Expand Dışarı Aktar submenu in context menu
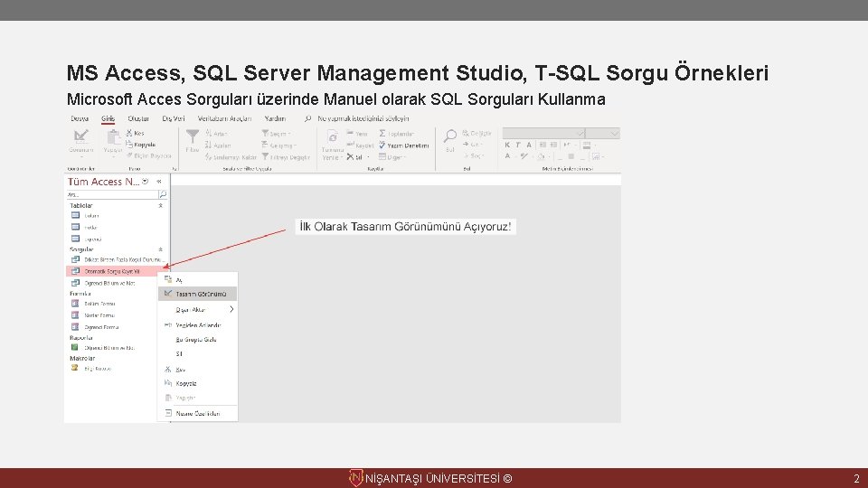Viewport: 868px width, 488px height. (198, 310)
